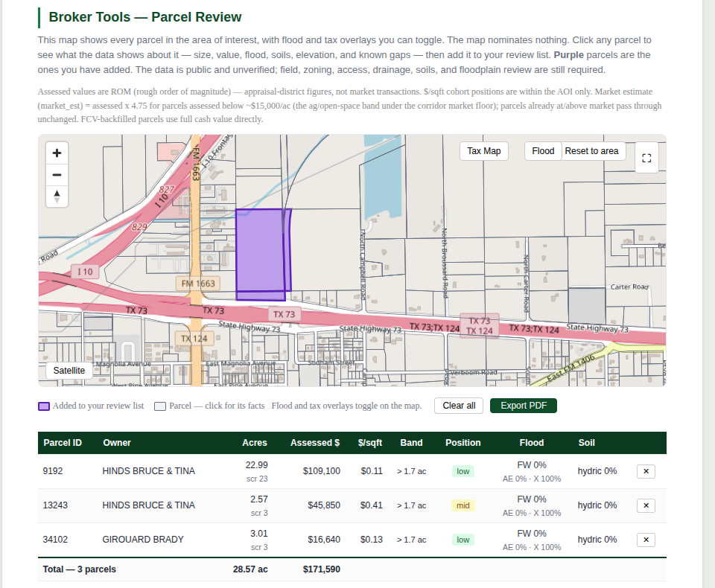The width and height of the screenshot is (715, 588).
Task: Click the FM 1663 road label on map
Action: point(198,284)
